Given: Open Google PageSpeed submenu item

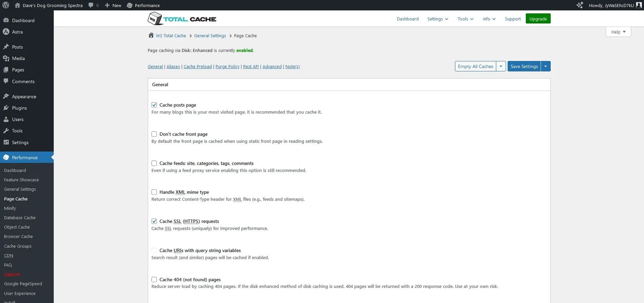Looking at the screenshot, I should (23, 284).
